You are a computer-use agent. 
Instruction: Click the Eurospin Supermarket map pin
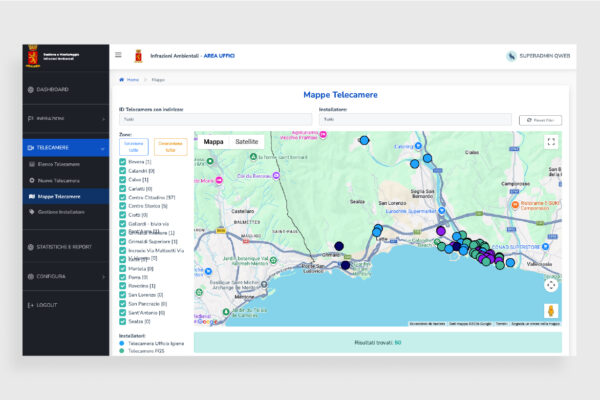[442, 211]
